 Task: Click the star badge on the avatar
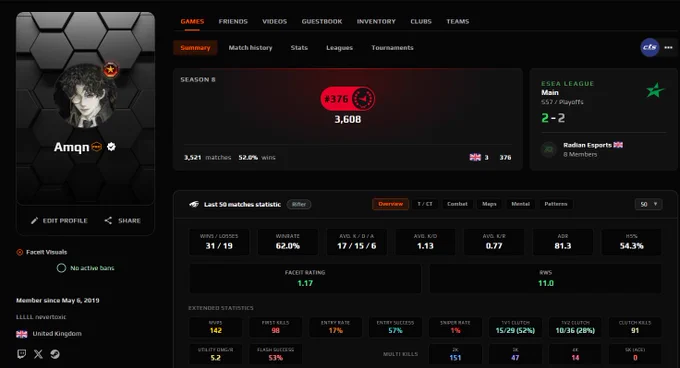pos(111,69)
